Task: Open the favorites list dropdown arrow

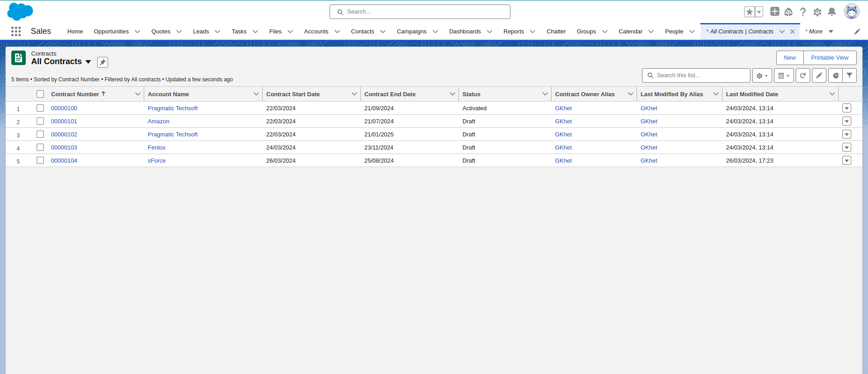Action: click(x=759, y=12)
